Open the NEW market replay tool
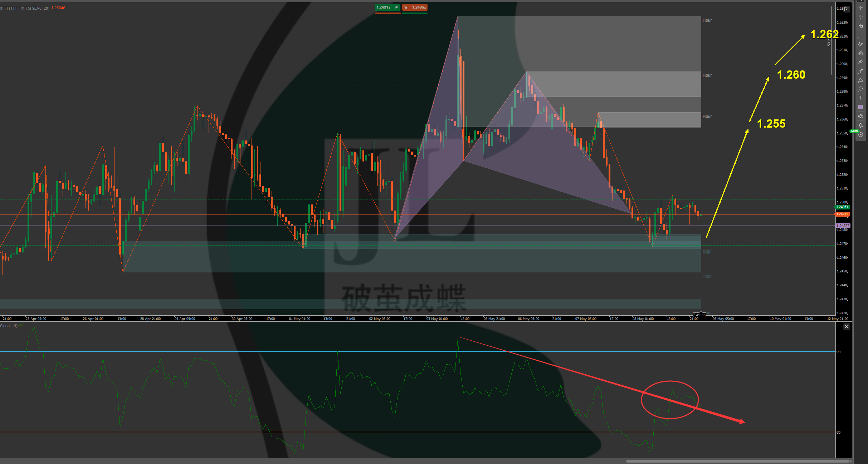The height and width of the screenshot is (464, 868). click(860, 135)
